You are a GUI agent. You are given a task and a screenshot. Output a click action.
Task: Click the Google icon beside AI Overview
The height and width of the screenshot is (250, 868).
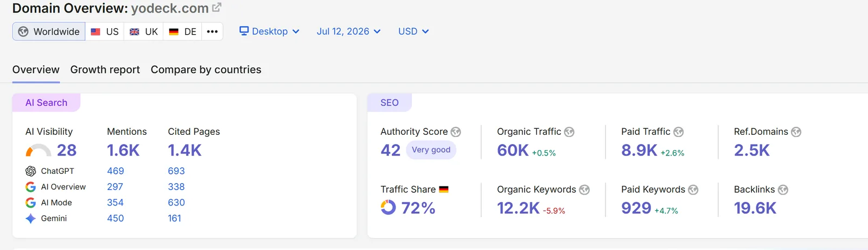point(31,187)
